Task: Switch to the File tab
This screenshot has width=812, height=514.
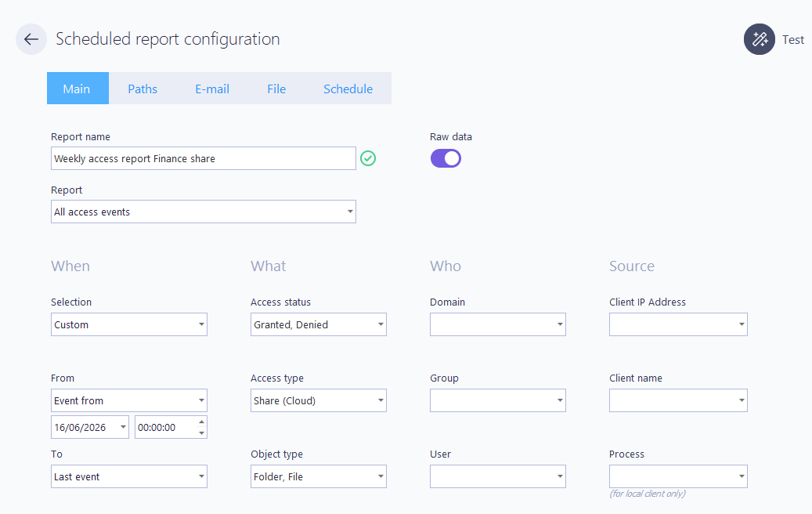Action: [276, 89]
